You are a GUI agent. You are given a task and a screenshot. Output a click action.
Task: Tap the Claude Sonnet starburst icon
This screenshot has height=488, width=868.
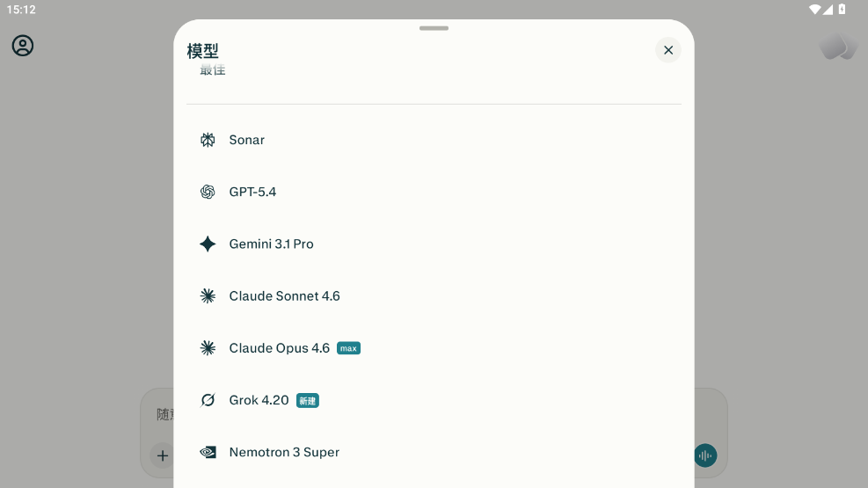coord(208,296)
